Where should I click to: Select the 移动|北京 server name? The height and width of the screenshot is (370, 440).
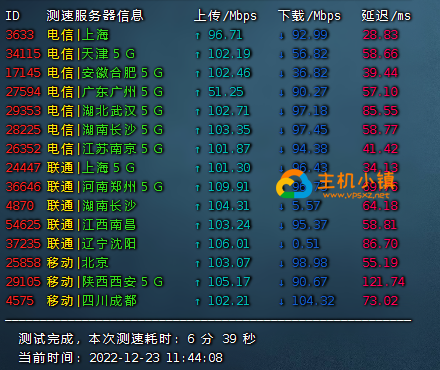click(x=78, y=263)
